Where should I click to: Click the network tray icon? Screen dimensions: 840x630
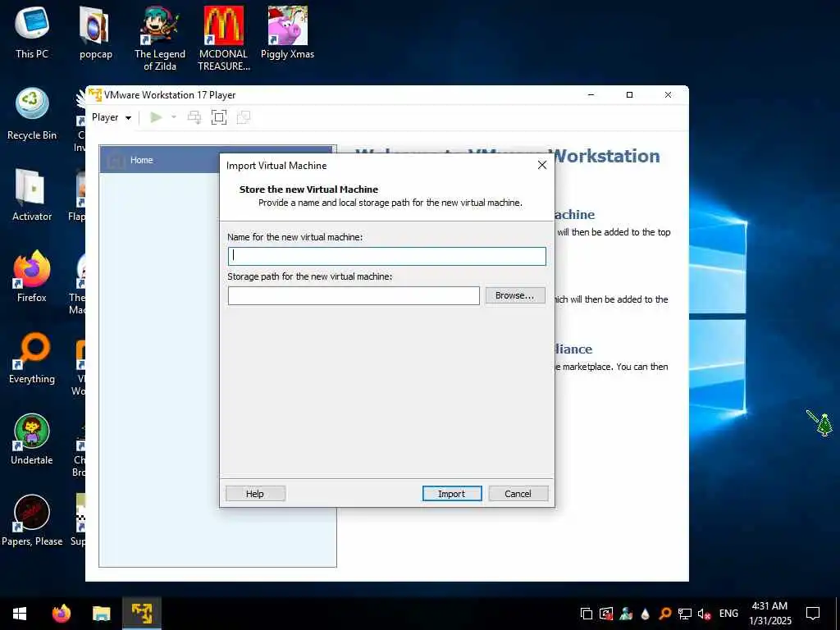(x=685, y=614)
